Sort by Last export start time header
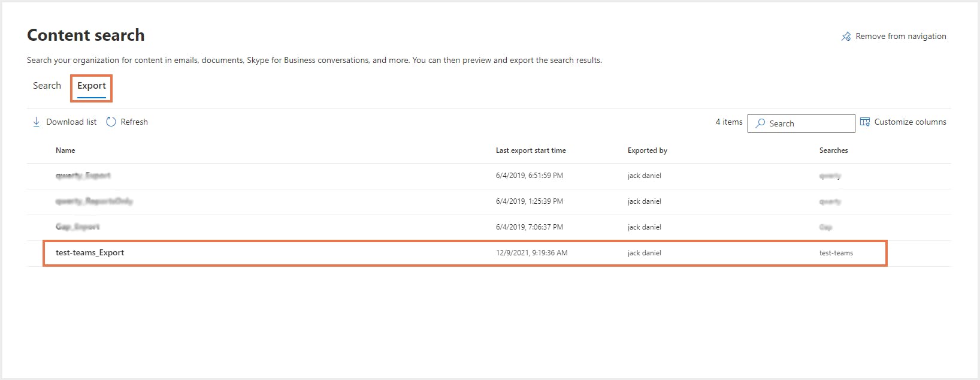Image resolution: width=980 pixels, height=380 pixels. coord(530,150)
